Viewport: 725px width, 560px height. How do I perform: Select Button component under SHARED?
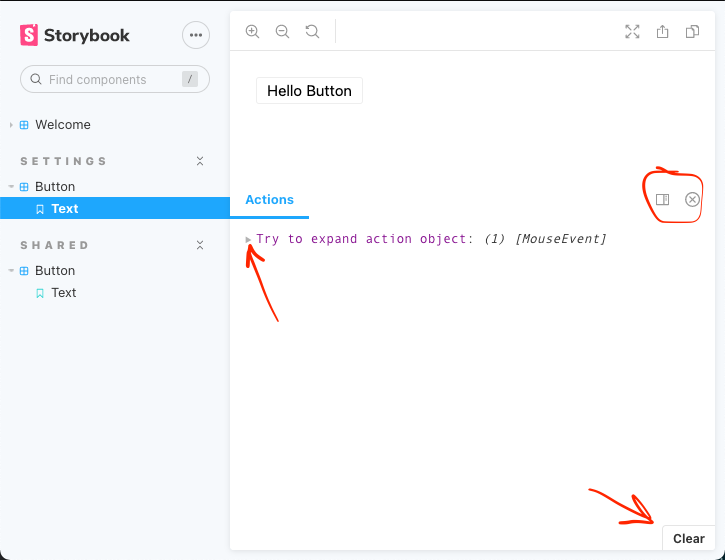[x=55, y=271]
